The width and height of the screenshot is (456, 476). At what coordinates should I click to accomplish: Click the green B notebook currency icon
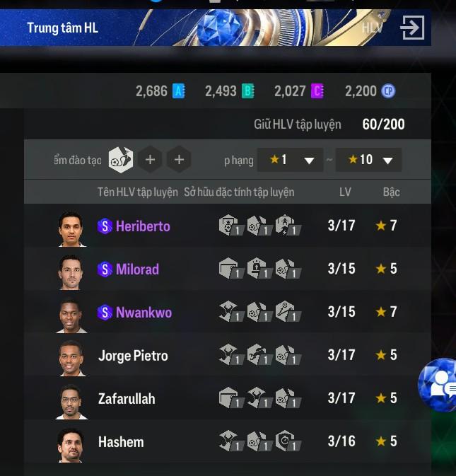[247, 91]
